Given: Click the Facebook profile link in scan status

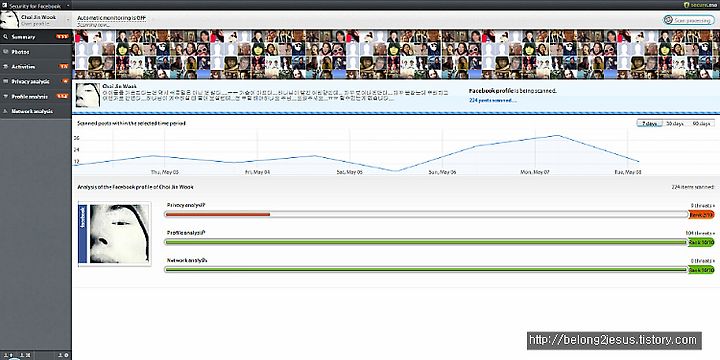Looking at the screenshot, I should pos(491,91).
